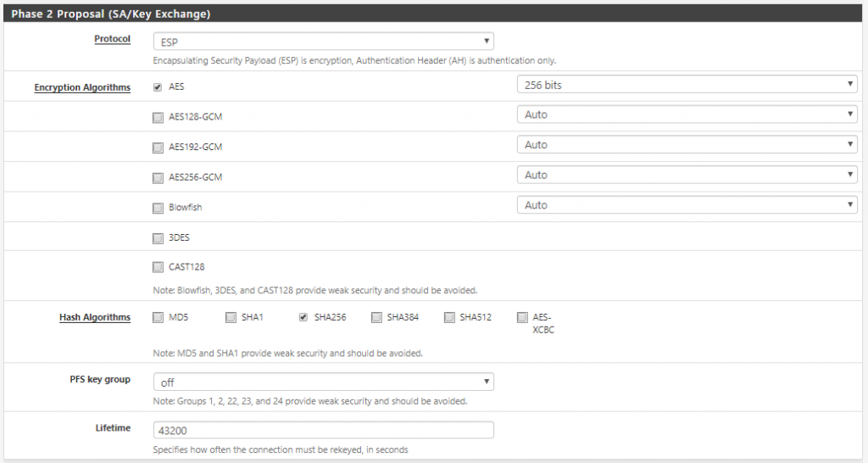Check the Blowfish encryption option
Viewport: 868px width, 463px height.
click(158, 208)
